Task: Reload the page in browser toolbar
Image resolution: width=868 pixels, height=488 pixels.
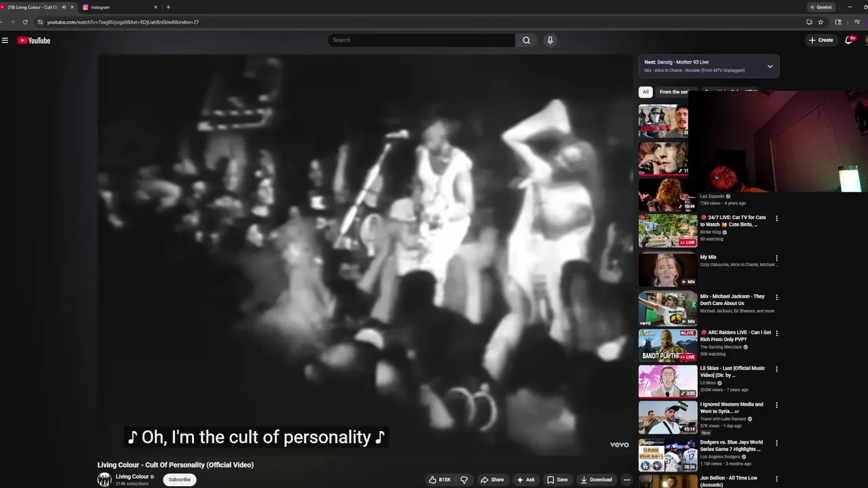Action: [25, 22]
